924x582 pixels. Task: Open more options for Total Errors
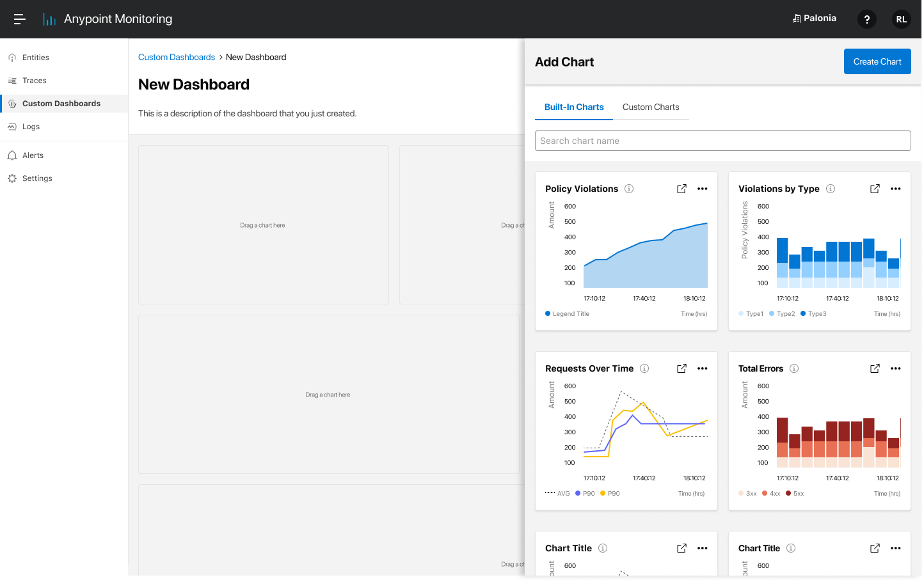[895, 368]
